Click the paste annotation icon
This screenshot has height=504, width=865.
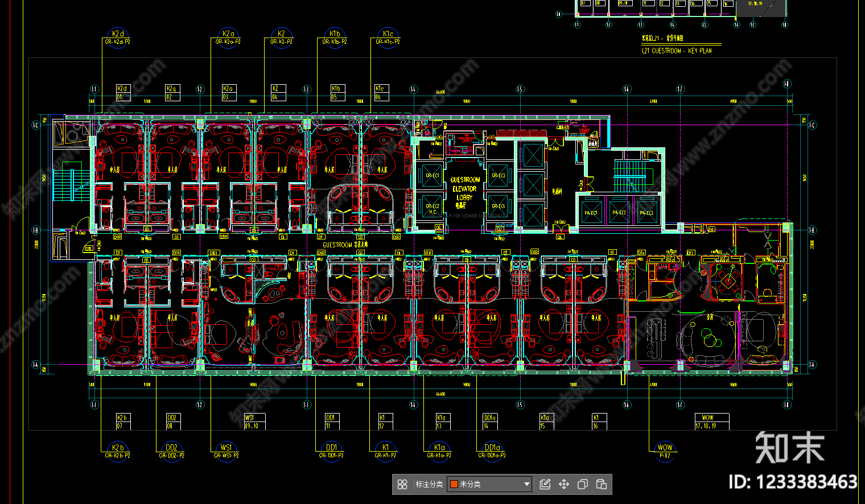coord(601,484)
